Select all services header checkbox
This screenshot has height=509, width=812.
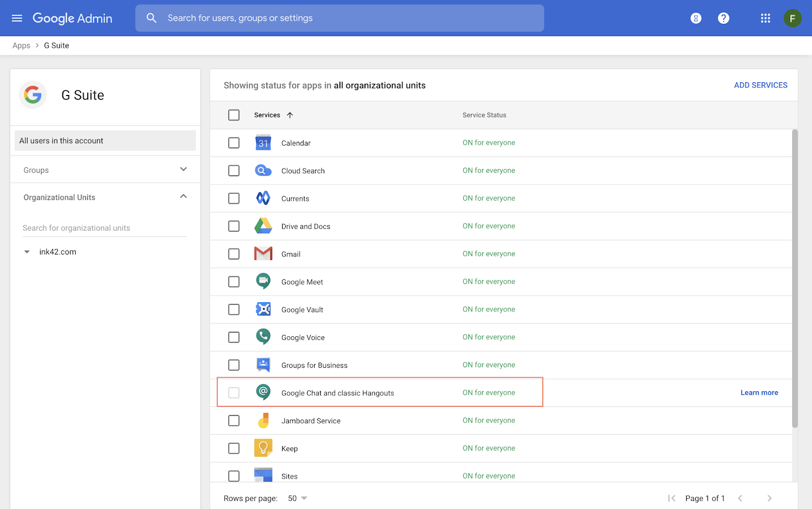[x=234, y=115]
